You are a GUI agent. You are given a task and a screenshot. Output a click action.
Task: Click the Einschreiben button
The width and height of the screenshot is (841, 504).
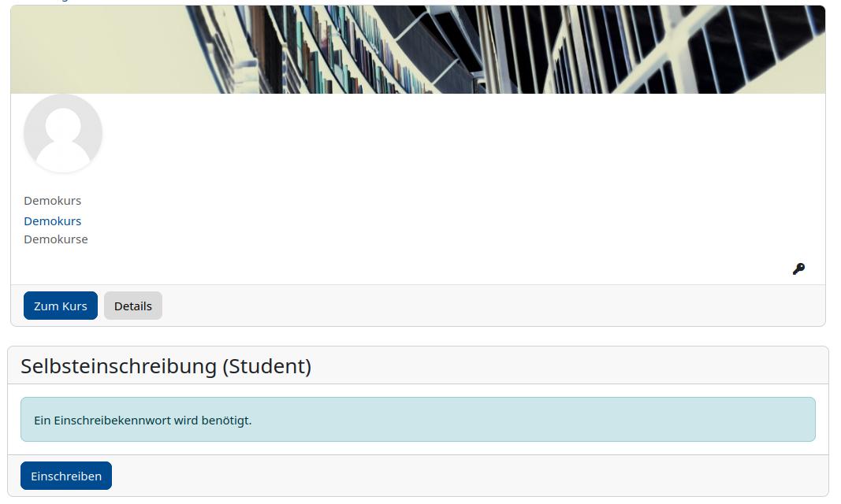coord(66,476)
